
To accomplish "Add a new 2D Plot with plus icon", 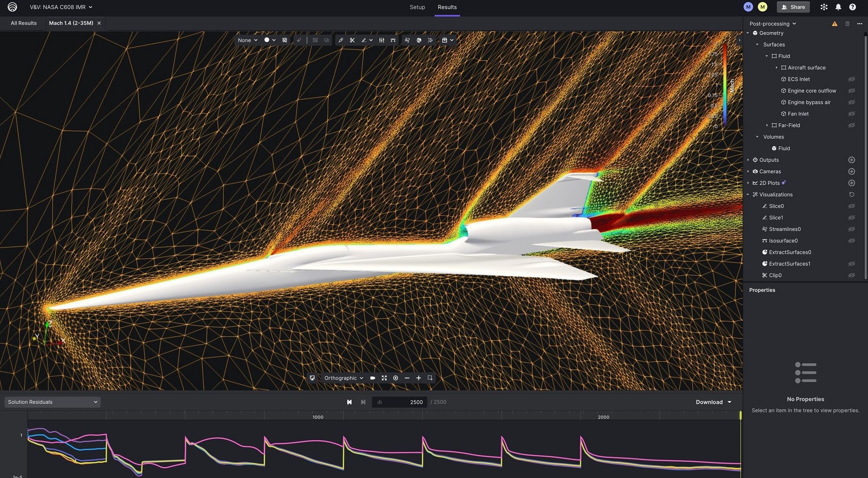I will (x=852, y=183).
